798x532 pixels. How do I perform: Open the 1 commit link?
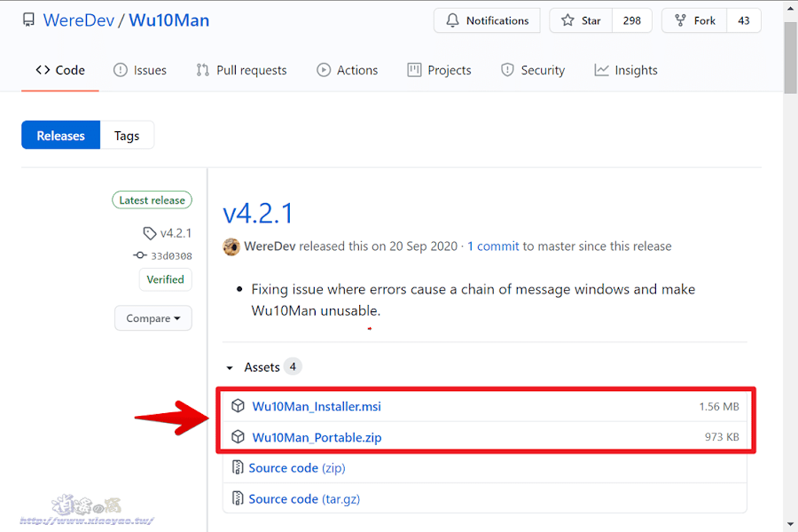pos(493,246)
